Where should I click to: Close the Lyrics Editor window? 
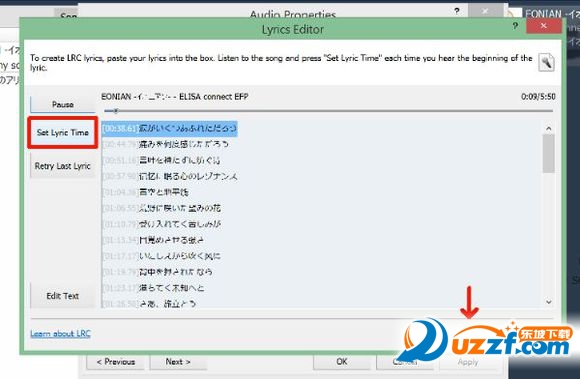543,26
